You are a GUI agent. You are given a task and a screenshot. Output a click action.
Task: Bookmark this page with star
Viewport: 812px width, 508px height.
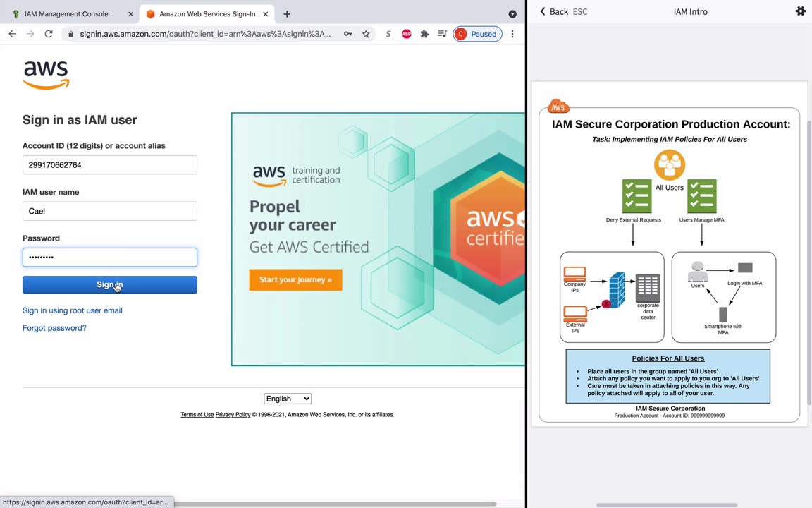(x=366, y=34)
